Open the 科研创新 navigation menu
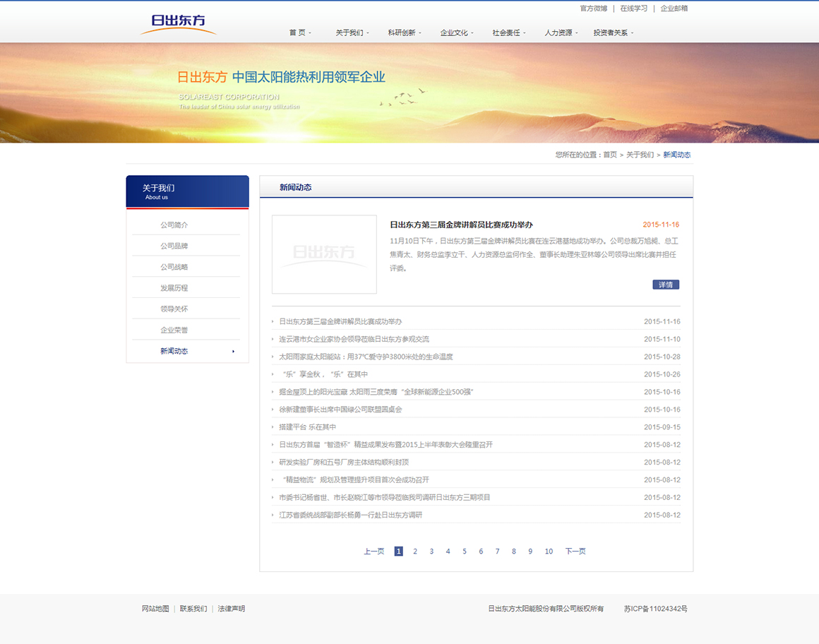The image size is (819, 644). tap(405, 32)
